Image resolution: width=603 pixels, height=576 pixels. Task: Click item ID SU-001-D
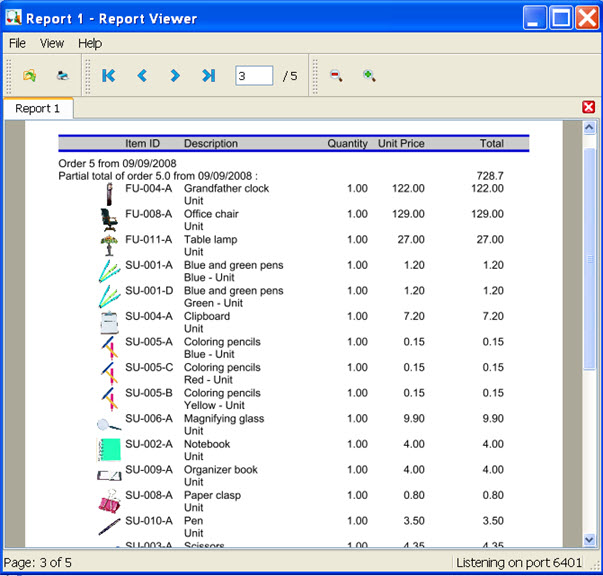[149, 291]
